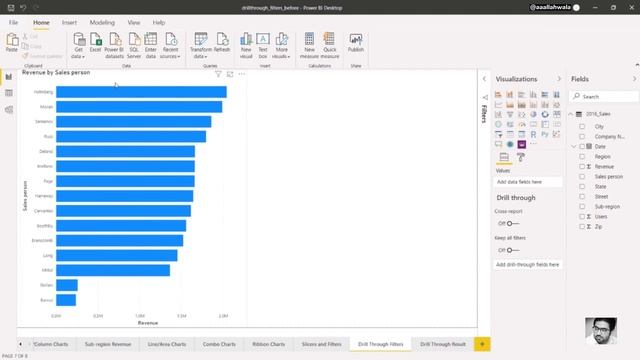The height and width of the screenshot is (360, 640).
Task: Select the Stacked bar chart visual
Action: point(498,95)
